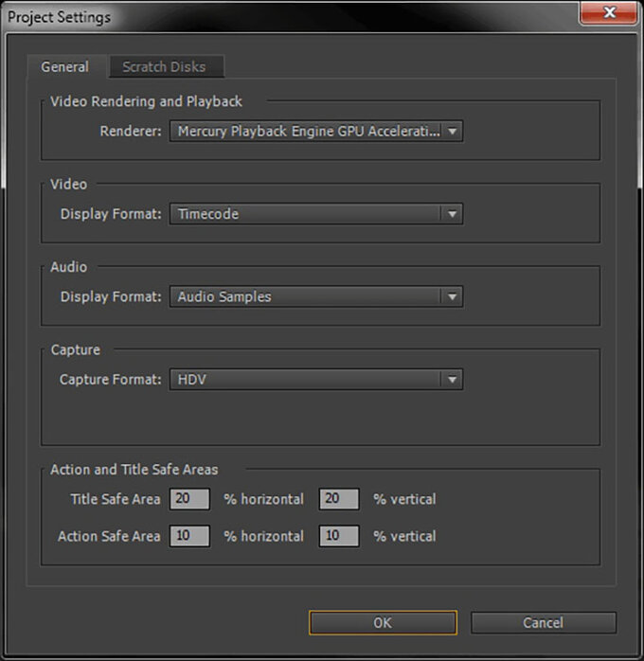Screen dimensions: 644x661
Task: Click the "Renderer:" label text
Action: (131, 132)
